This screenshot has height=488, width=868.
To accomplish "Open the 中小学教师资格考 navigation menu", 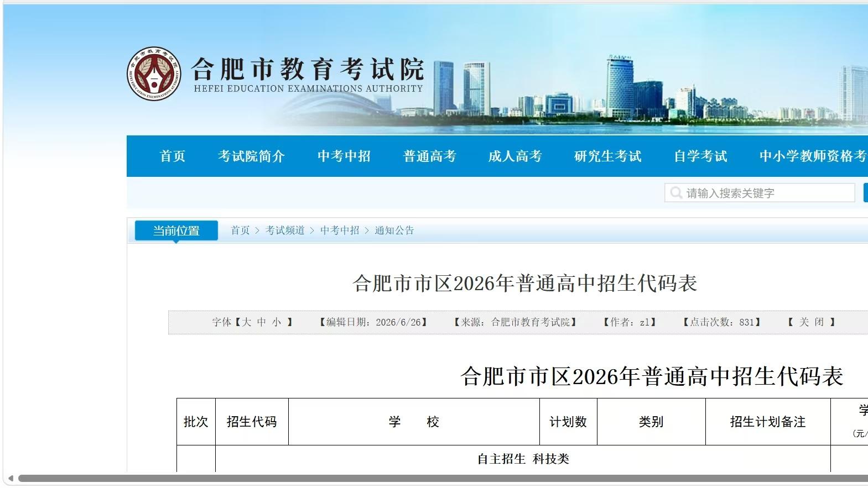I will 813,156.
